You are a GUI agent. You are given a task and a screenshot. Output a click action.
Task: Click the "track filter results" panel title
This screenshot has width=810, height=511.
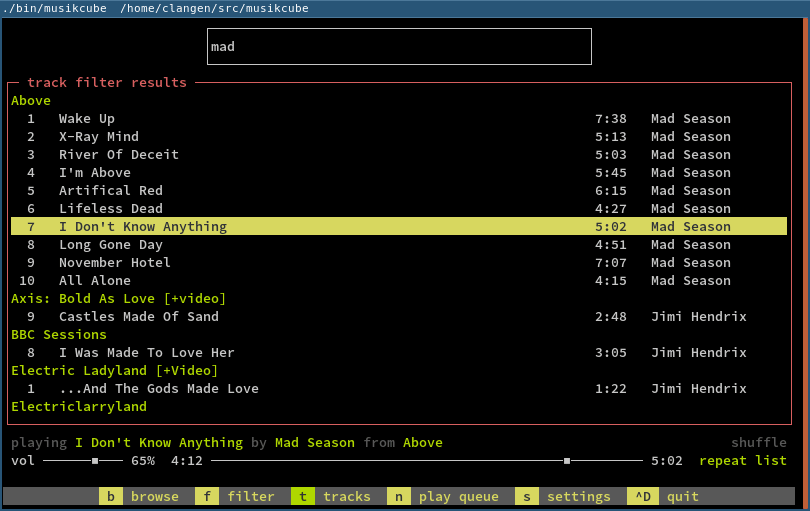coord(106,83)
